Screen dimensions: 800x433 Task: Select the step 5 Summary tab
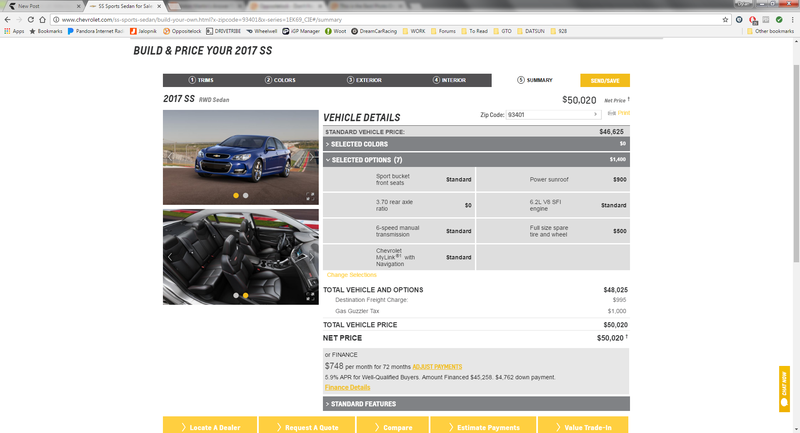click(x=535, y=80)
